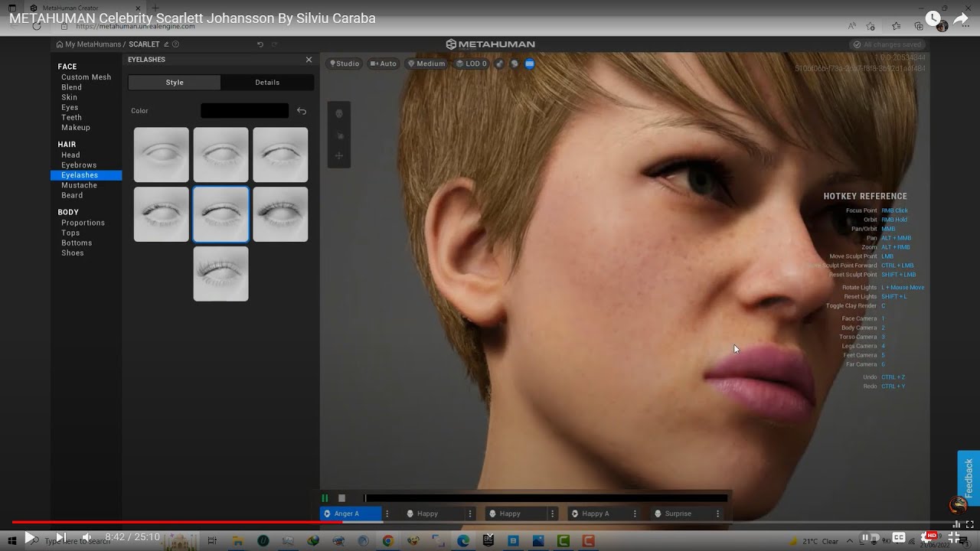This screenshot has width=980, height=551.
Task: Pause the animation preview
Action: pos(325,498)
